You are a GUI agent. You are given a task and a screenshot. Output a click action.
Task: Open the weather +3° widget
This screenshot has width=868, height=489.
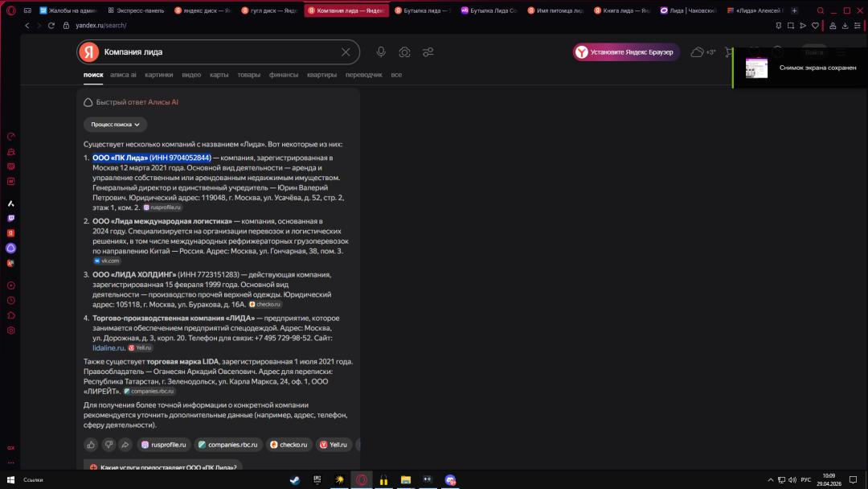click(x=703, y=52)
